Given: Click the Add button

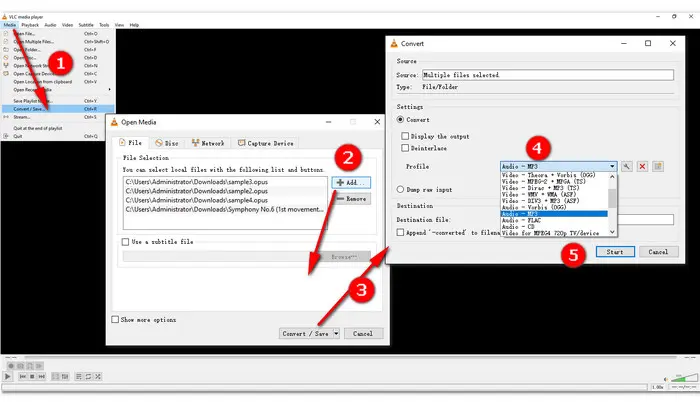Looking at the screenshot, I should point(351,183).
